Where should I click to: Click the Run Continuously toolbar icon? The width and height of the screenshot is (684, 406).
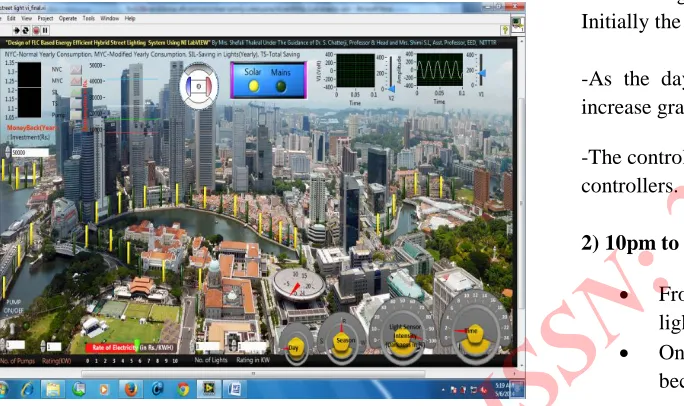(x=25, y=30)
